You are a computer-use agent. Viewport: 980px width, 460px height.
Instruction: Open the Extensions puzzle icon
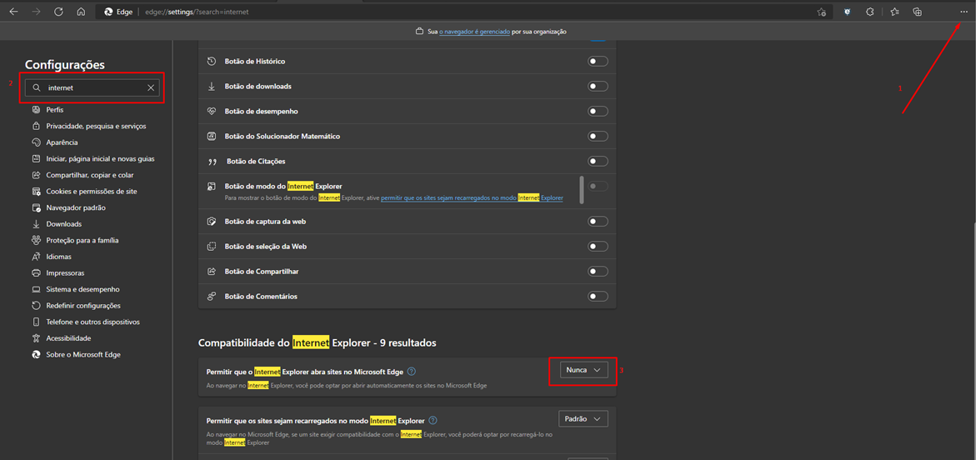869,12
